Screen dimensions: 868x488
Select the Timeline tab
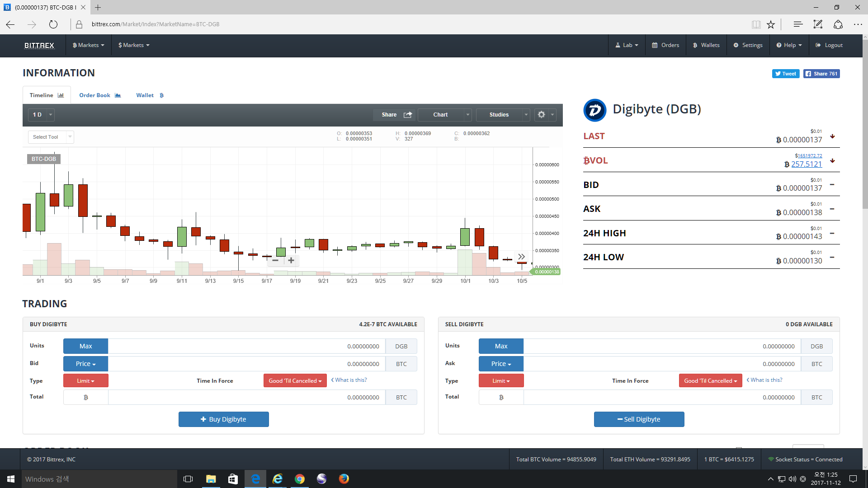47,95
